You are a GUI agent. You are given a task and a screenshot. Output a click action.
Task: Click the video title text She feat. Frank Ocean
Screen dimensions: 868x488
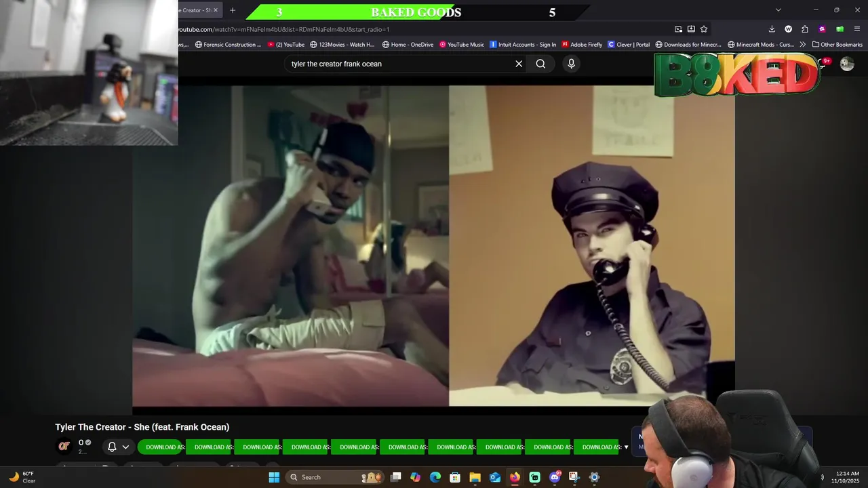pos(142,427)
